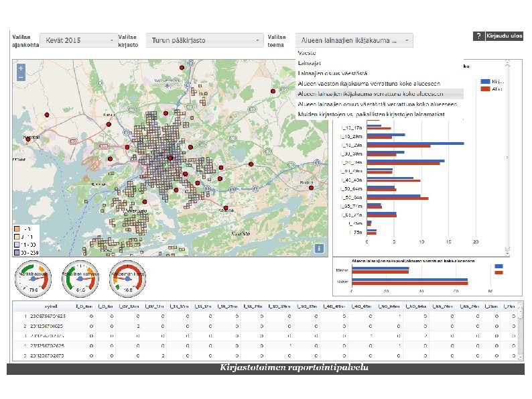Image resolution: width=532 pixels, height=399 pixels.
Task: Click the northernmost red library marker
Action: pos(182,68)
